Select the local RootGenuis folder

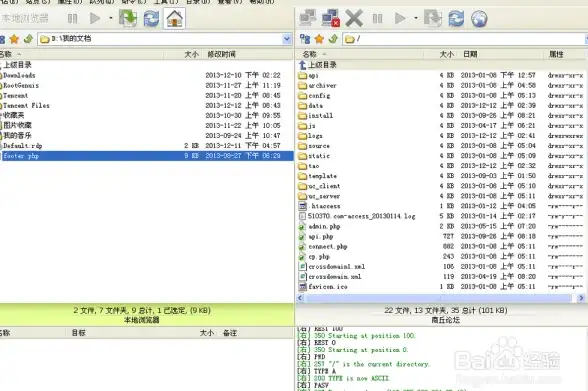click(x=21, y=85)
